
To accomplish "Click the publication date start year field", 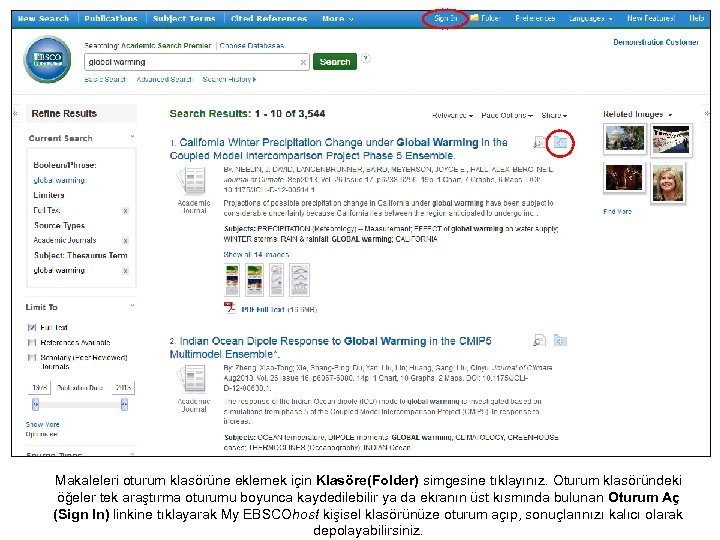I will click(x=40, y=388).
